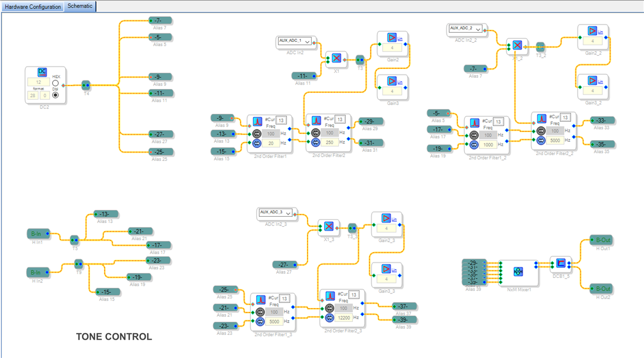Click the 20 Hz frequency field in Filter1

(x=271, y=143)
